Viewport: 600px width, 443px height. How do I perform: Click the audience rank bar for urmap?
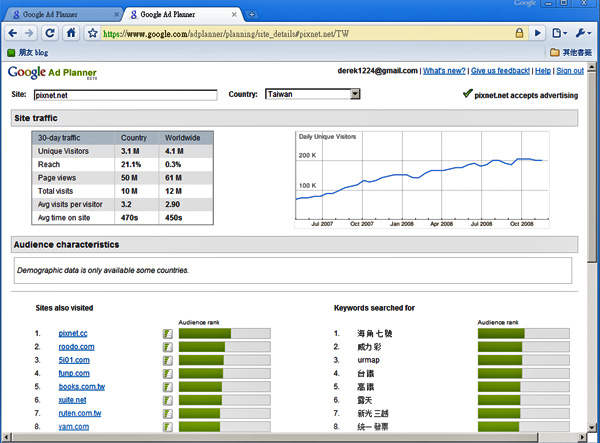click(x=523, y=360)
